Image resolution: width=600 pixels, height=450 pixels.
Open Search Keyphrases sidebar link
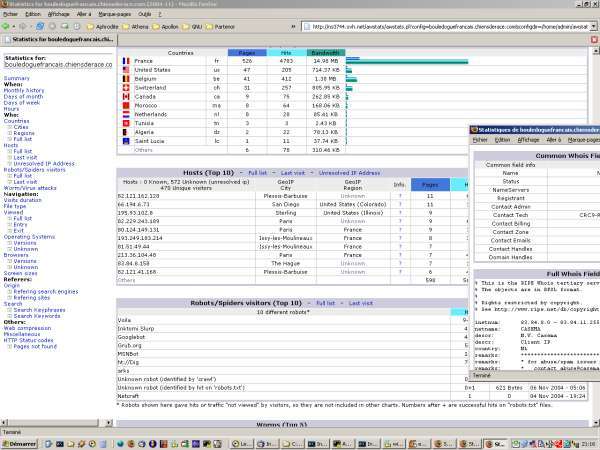[39, 310]
